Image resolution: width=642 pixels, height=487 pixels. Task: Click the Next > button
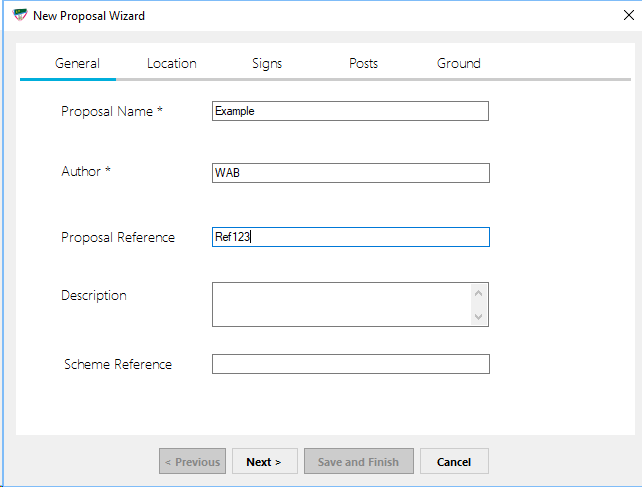pyautogui.click(x=264, y=461)
